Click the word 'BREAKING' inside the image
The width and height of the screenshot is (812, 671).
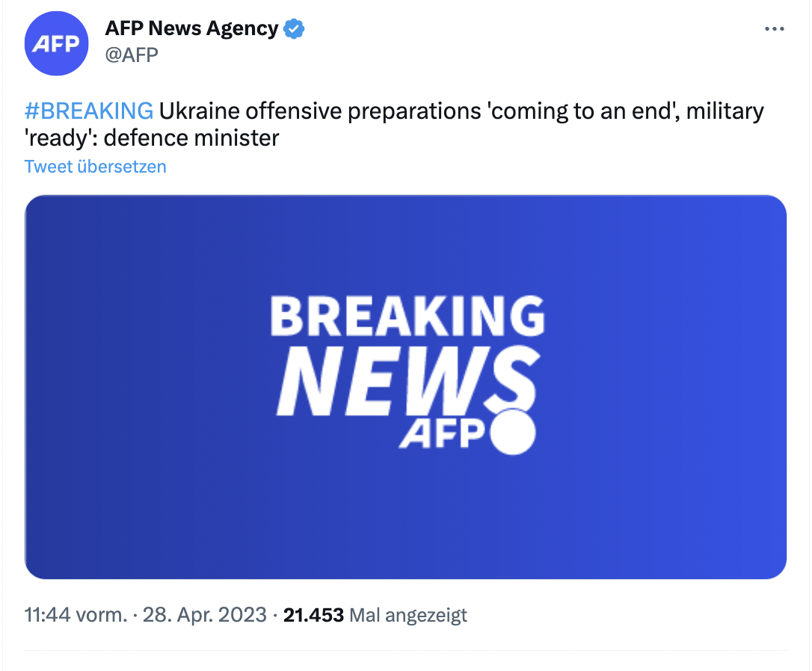pyautogui.click(x=407, y=316)
